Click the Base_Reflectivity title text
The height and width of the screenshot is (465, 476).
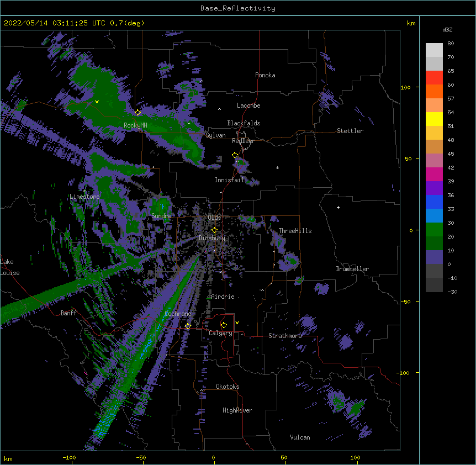237,8
